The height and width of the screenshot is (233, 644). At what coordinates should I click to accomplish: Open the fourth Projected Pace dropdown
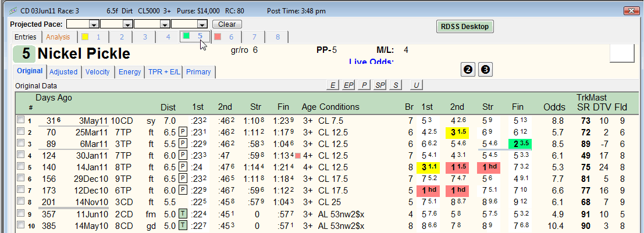(201, 24)
